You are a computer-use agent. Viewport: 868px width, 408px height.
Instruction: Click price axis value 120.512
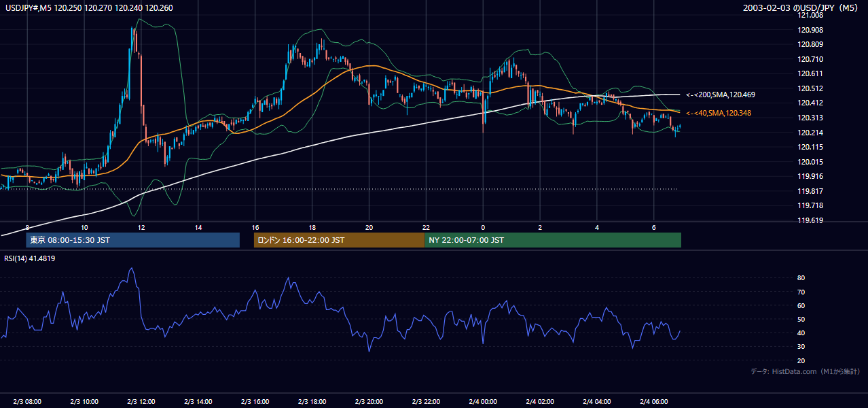point(811,88)
